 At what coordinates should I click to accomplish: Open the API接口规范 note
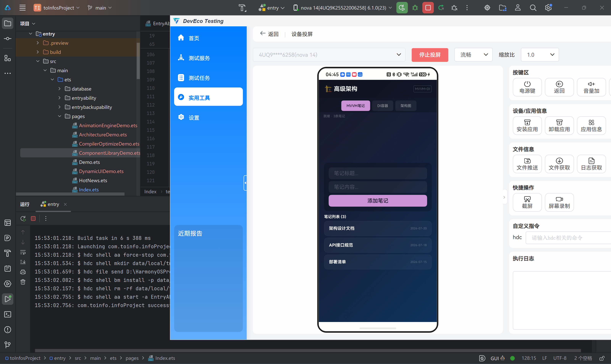click(378, 245)
